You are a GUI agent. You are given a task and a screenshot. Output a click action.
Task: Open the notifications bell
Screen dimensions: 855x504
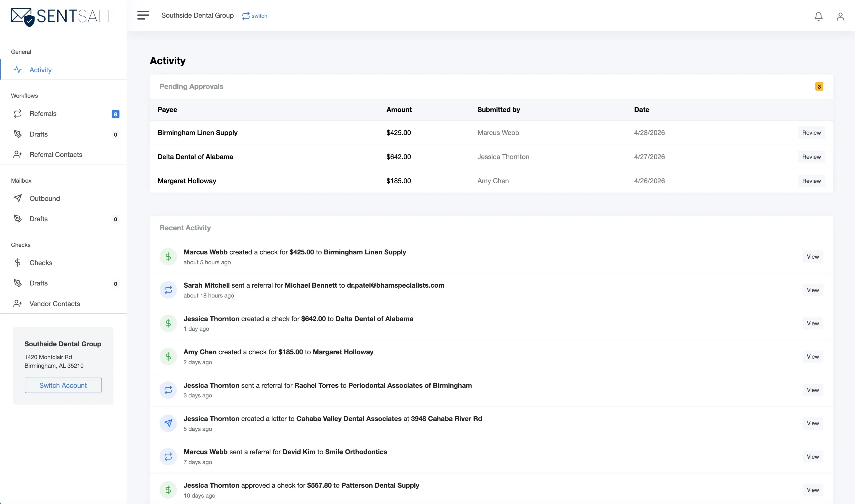tap(818, 16)
